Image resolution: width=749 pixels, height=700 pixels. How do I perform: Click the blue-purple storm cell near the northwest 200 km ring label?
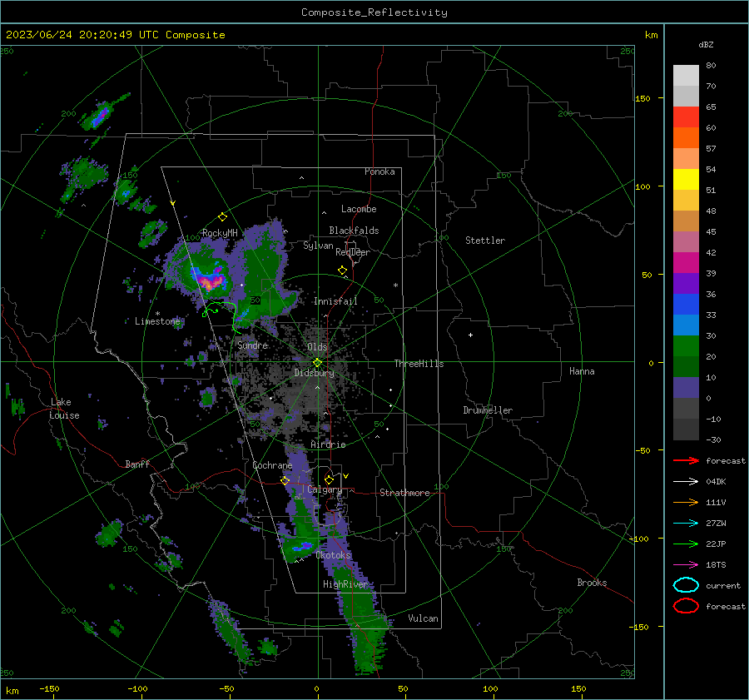coord(99,116)
